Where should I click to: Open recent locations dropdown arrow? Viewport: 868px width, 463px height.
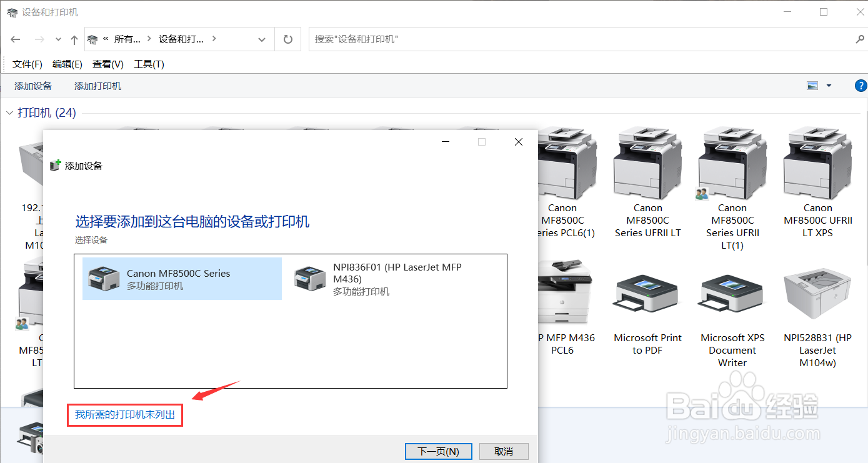click(x=58, y=39)
